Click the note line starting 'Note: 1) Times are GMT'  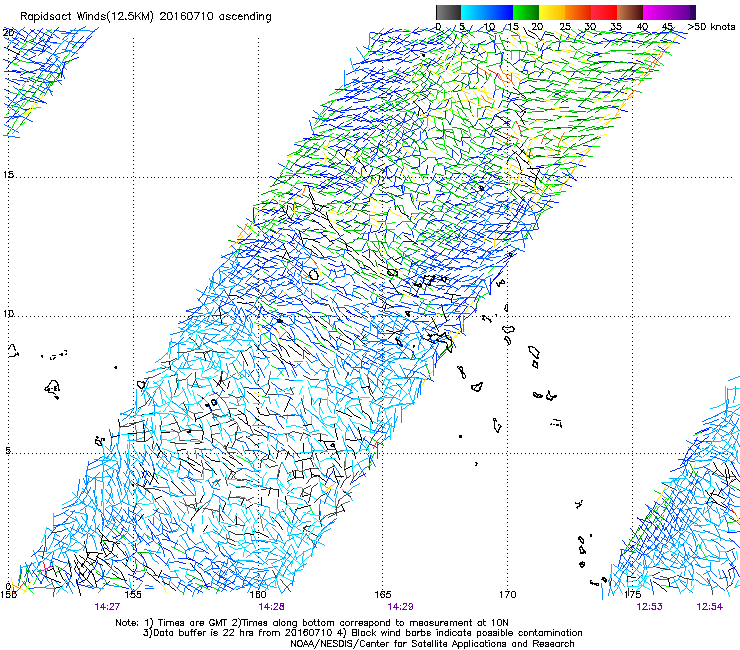click(312, 623)
